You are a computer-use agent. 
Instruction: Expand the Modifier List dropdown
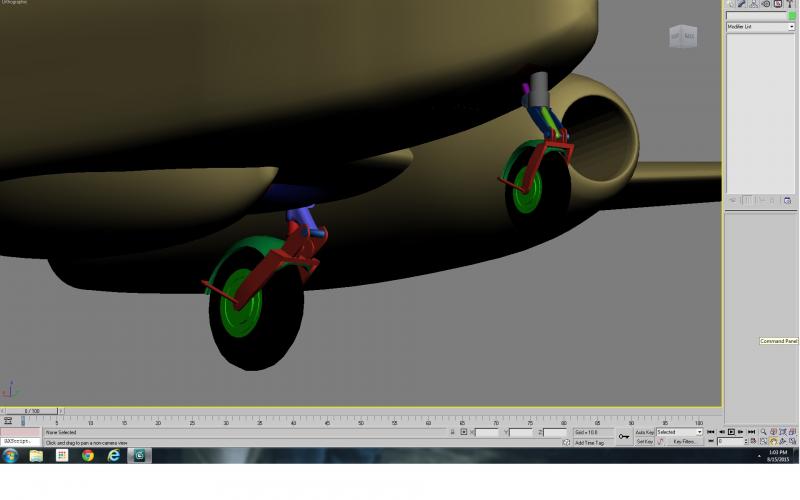pos(760,27)
